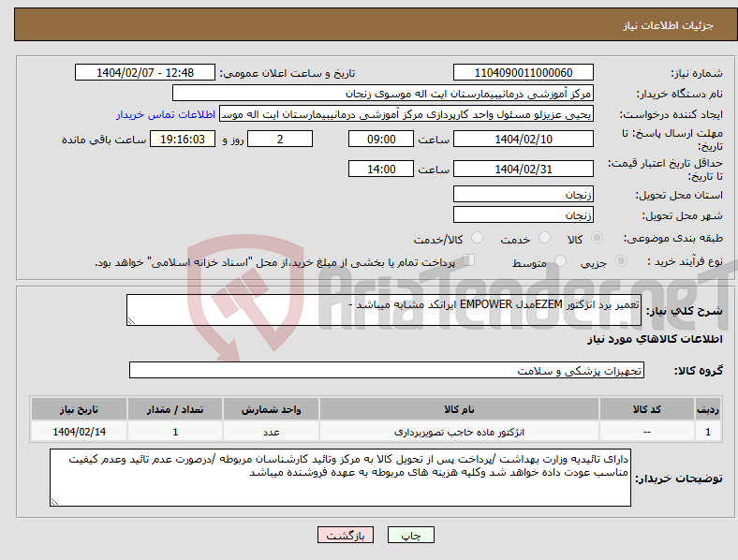The width and height of the screenshot is (738, 560).
Task: Click the price validity time 14:00
Action: click(381, 169)
